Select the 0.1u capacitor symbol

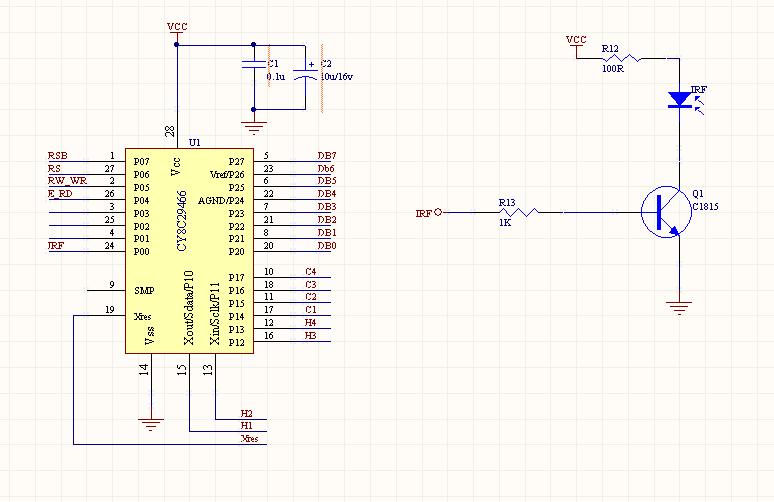click(x=253, y=64)
